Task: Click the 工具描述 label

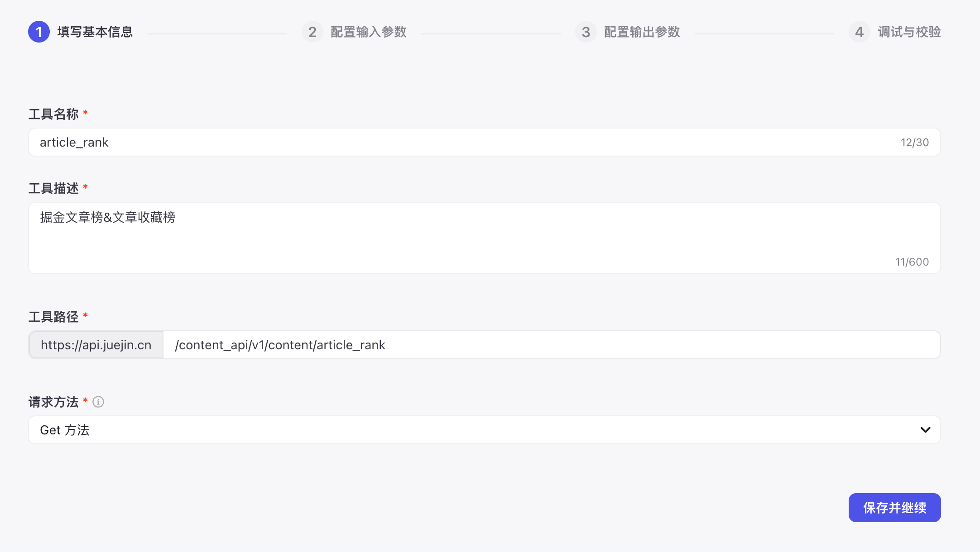Action: 53,188
